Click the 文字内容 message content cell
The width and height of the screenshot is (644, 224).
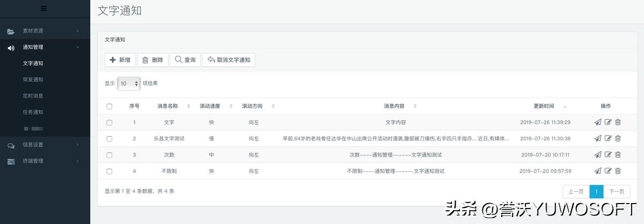[396, 122]
